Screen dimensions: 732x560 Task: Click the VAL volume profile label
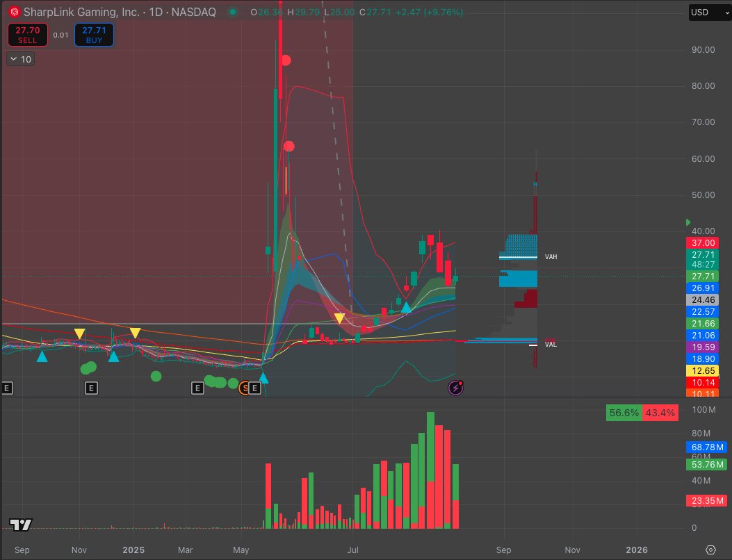click(x=551, y=345)
